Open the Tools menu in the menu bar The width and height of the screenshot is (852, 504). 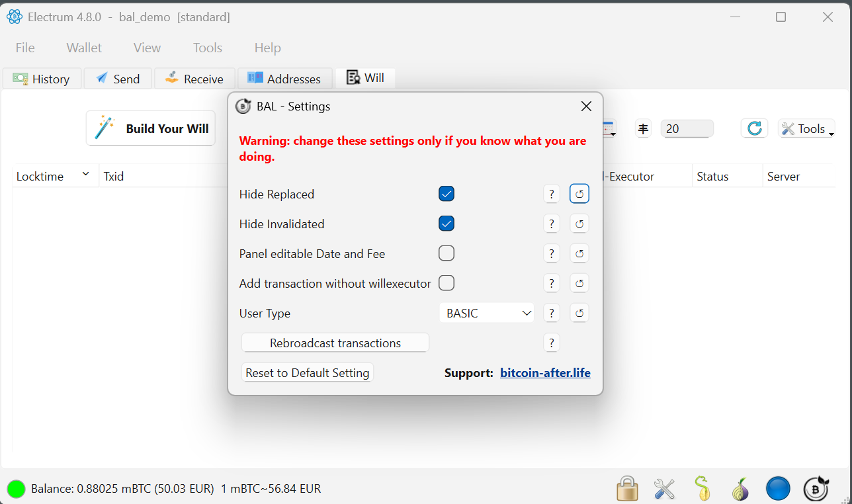tap(208, 48)
